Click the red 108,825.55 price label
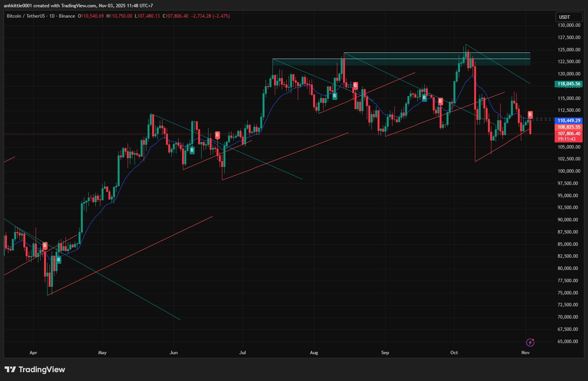The width and height of the screenshot is (588, 381). pos(568,127)
